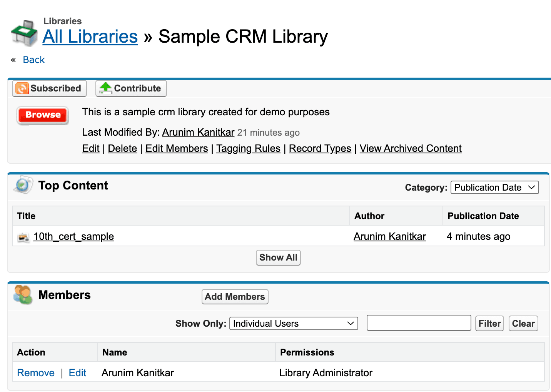Image resolution: width=551 pixels, height=392 pixels.
Task: Open Tagging Rules for the library
Action: (248, 148)
